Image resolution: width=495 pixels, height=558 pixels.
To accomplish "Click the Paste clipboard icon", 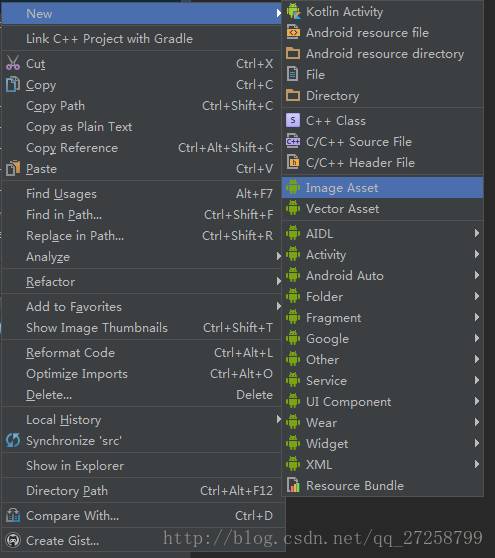I will coord(13,169).
